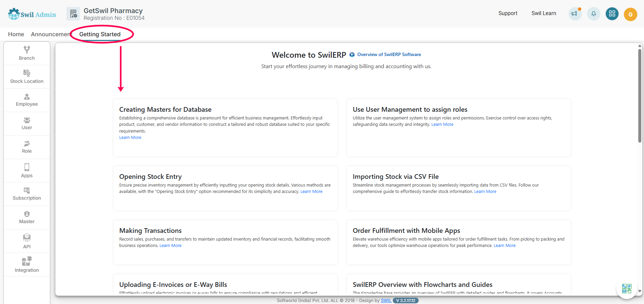Open the apps grid icon in header
The width and height of the screenshot is (644, 304).
pos(612,14)
